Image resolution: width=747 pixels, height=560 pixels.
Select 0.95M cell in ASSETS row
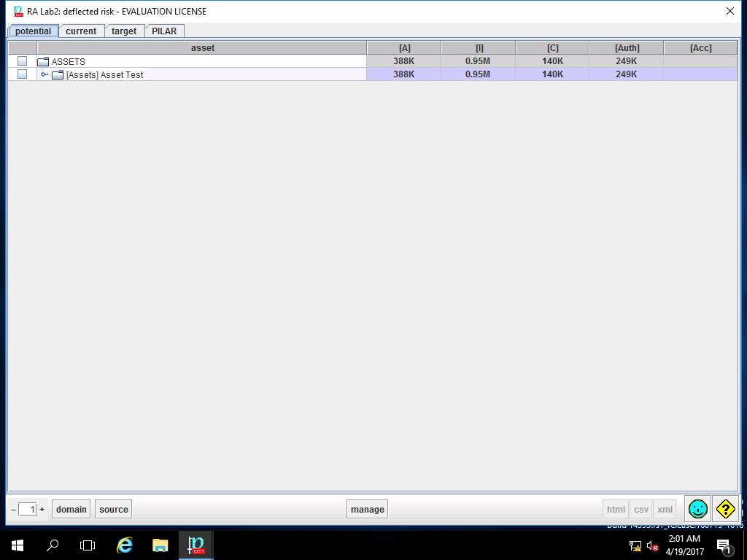478,61
